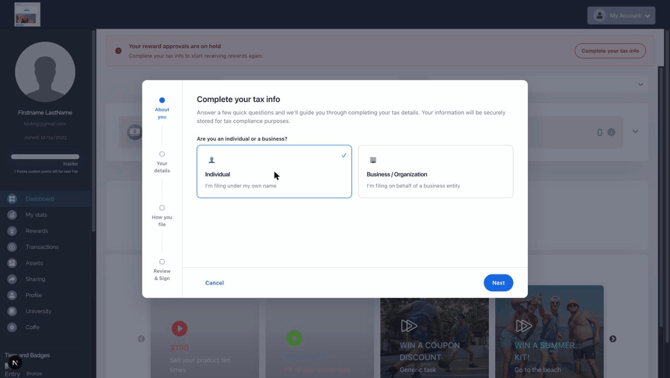Click the tier progress bar under the email

(x=45, y=157)
